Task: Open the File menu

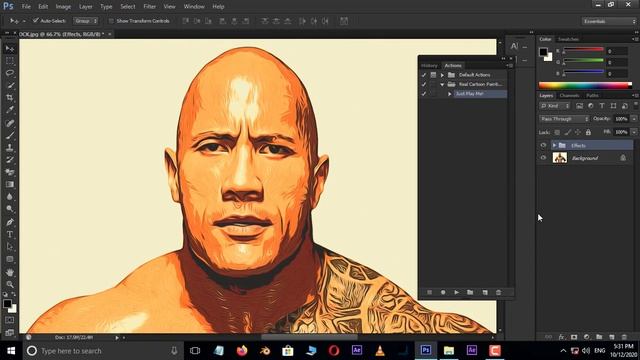Action: click(x=26, y=7)
